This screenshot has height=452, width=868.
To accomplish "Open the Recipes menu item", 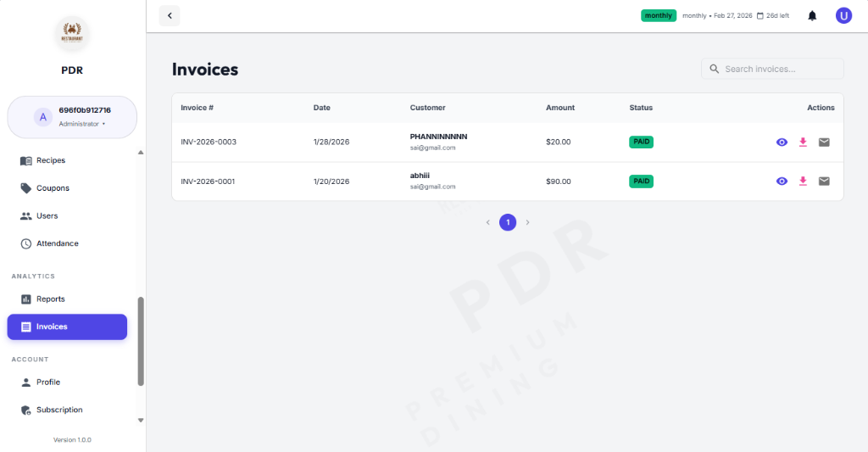I will (67, 160).
